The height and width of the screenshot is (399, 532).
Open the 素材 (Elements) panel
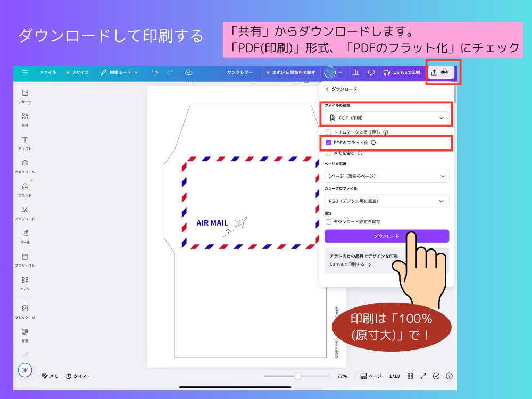point(25,117)
